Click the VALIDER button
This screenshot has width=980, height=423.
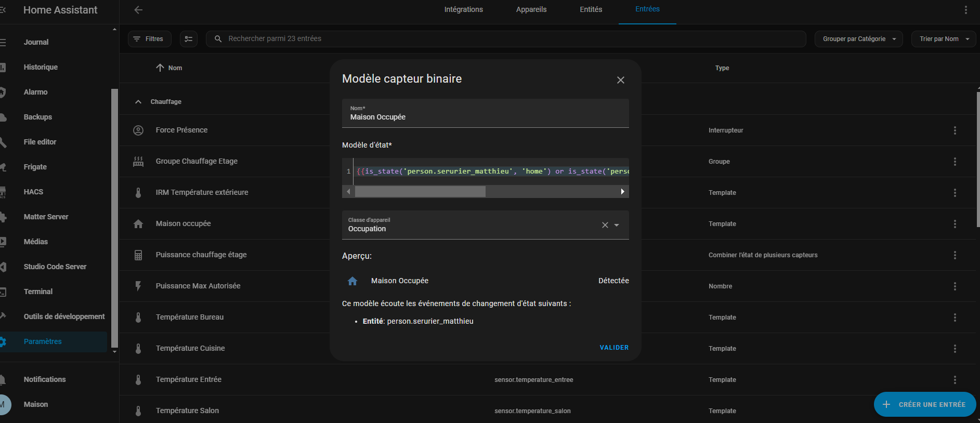tap(614, 348)
